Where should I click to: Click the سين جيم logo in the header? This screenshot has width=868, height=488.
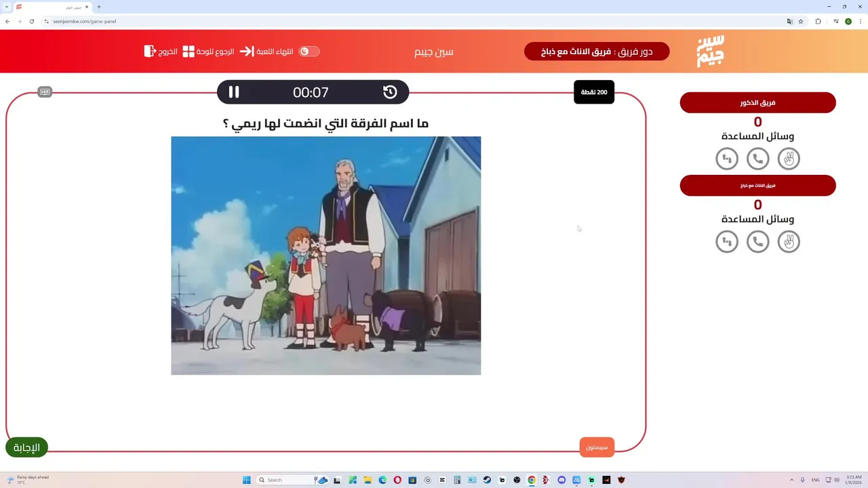point(711,51)
